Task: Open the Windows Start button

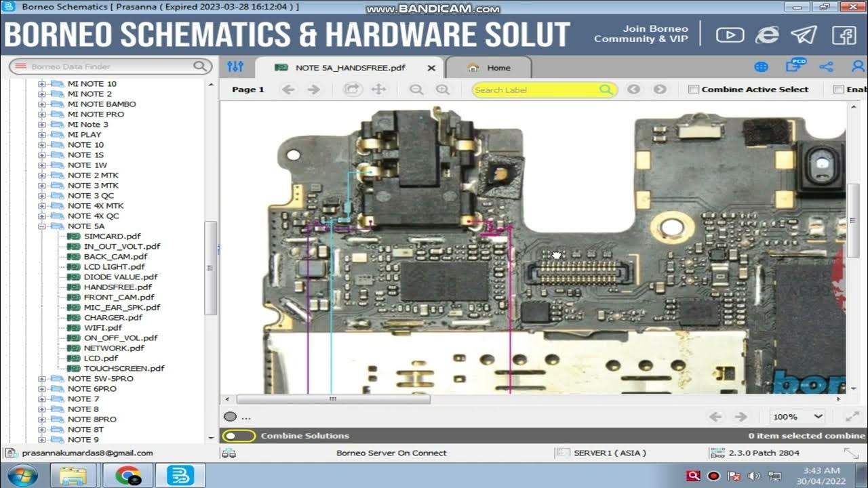Action: click(23, 475)
